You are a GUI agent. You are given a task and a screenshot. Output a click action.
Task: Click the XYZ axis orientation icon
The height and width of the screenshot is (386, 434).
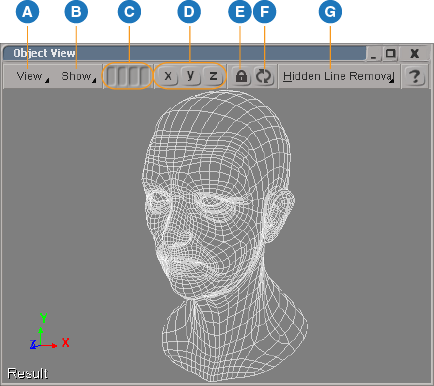click(x=49, y=331)
